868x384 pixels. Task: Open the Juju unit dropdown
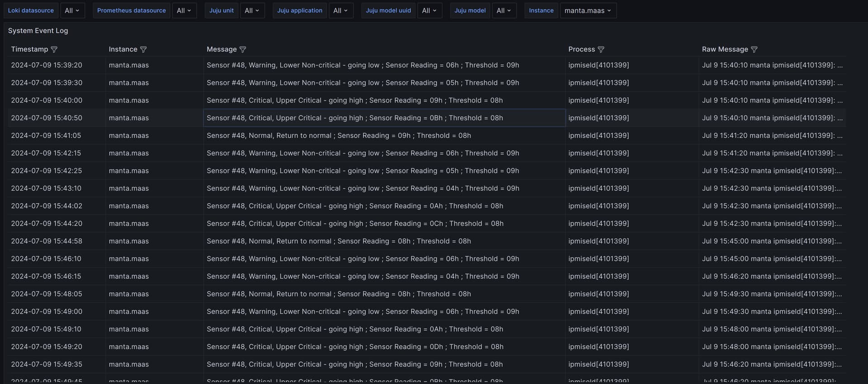(252, 10)
